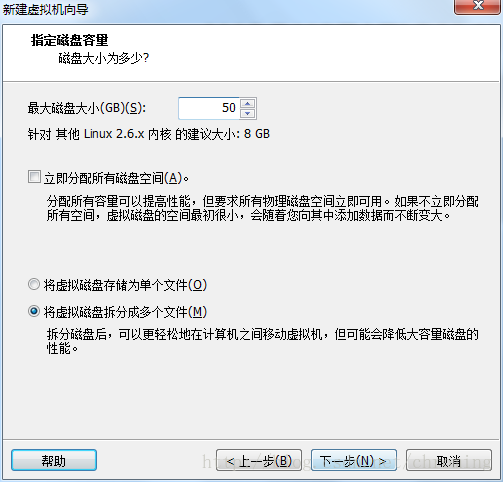Close the 新建虚拟机向导 dialog window
Image resolution: width=503 pixels, height=482 pixels.
tap(477, 7)
